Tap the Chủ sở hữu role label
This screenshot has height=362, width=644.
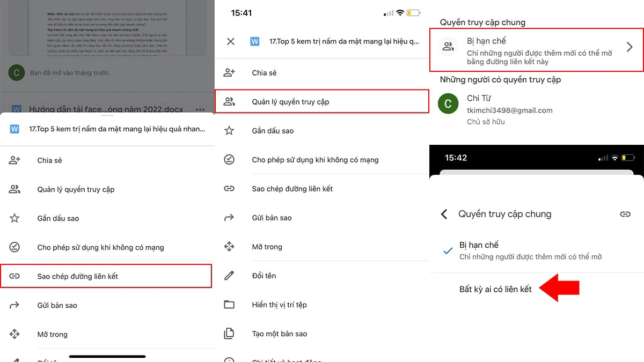coord(486,122)
